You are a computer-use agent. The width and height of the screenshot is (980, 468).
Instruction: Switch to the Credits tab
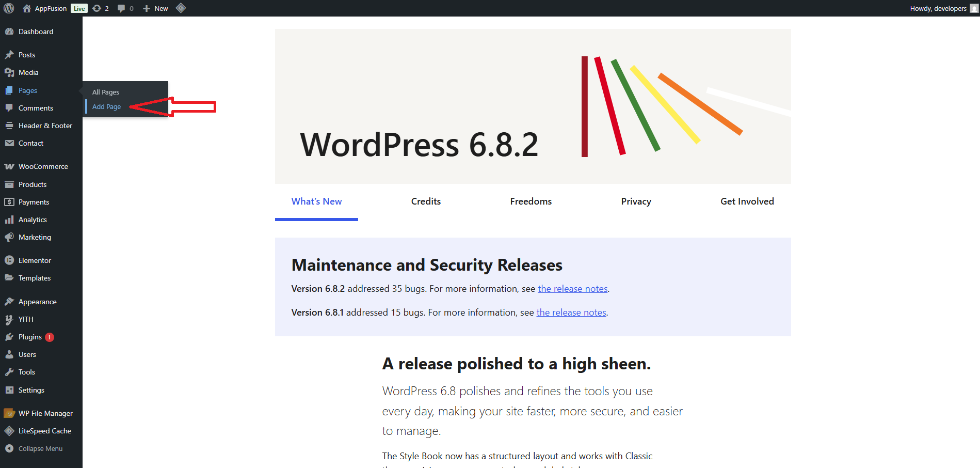coord(426,201)
